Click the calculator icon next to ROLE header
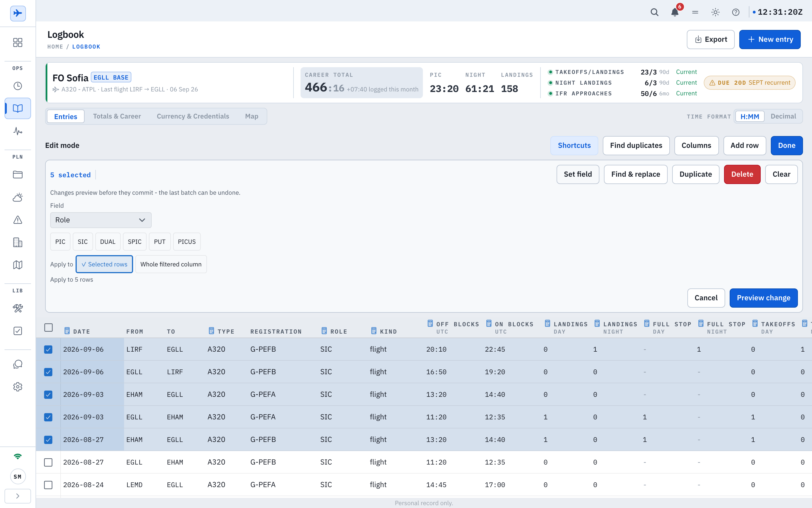The height and width of the screenshot is (508, 812). coord(324,331)
